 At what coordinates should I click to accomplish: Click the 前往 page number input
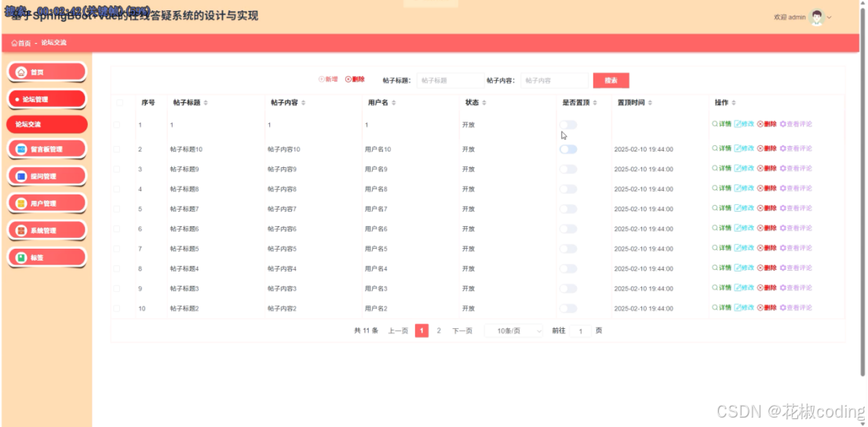tap(580, 331)
